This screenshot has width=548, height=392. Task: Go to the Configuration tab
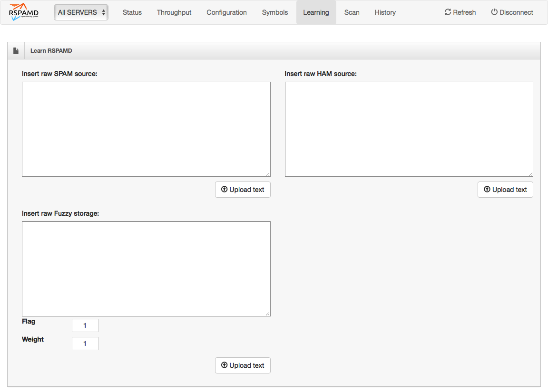pyautogui.click(x=226, y=12)
